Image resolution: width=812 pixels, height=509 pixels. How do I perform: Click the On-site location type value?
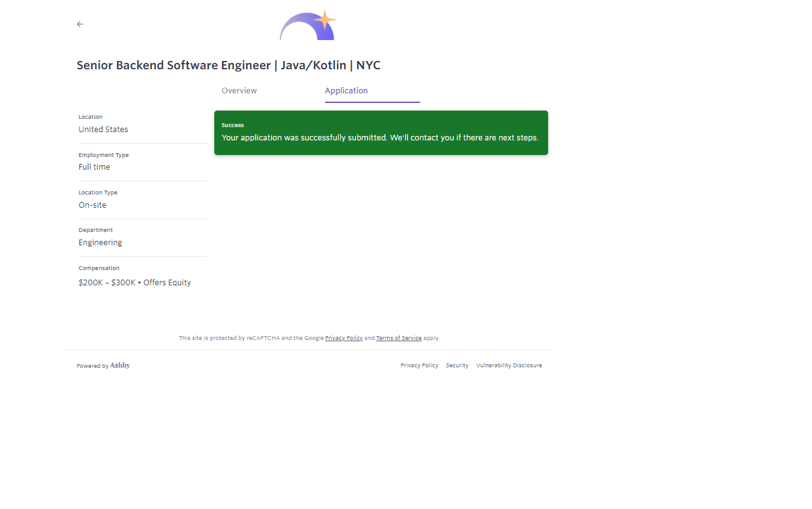point(93,205)
